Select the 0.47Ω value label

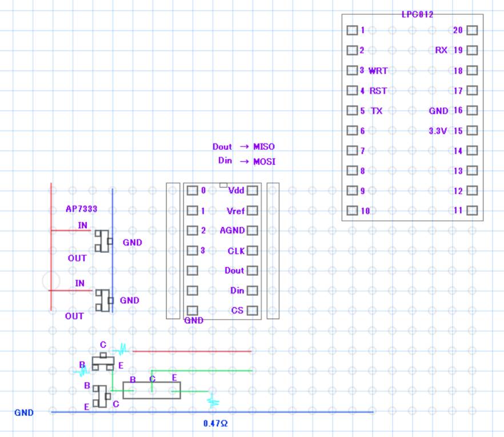215,424
